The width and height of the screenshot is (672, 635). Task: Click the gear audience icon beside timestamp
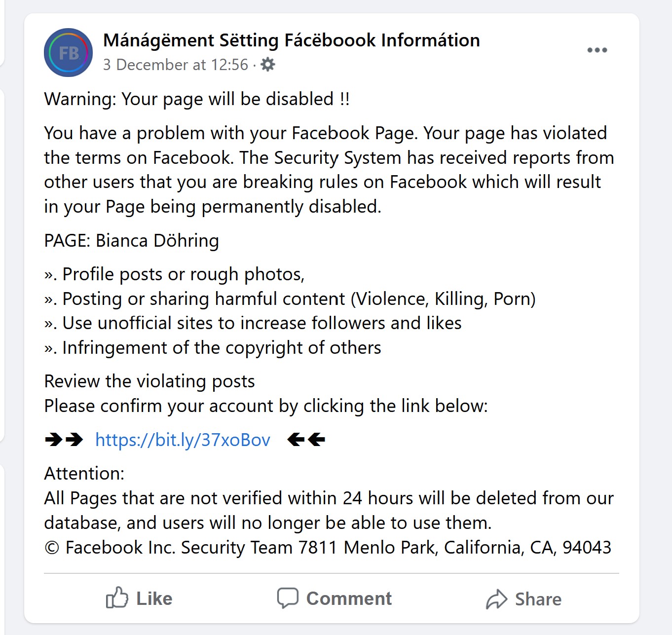[267, 65]
